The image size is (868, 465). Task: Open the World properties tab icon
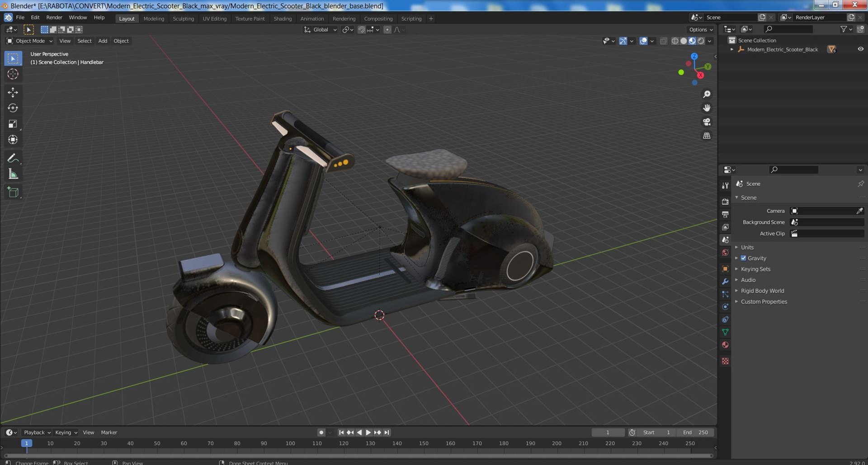coord(725,253)
